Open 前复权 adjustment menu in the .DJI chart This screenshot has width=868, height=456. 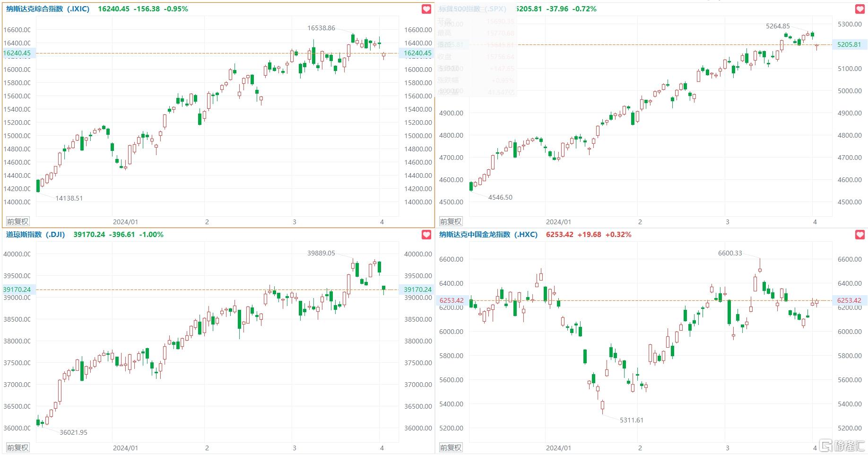pos(17,447)
